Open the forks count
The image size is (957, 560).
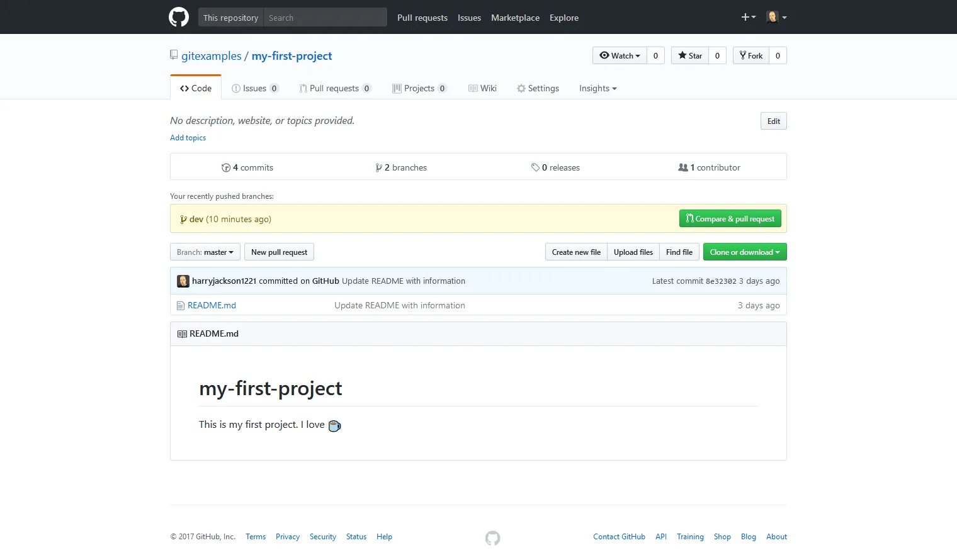pyautogui.click(x=778, y=55)
